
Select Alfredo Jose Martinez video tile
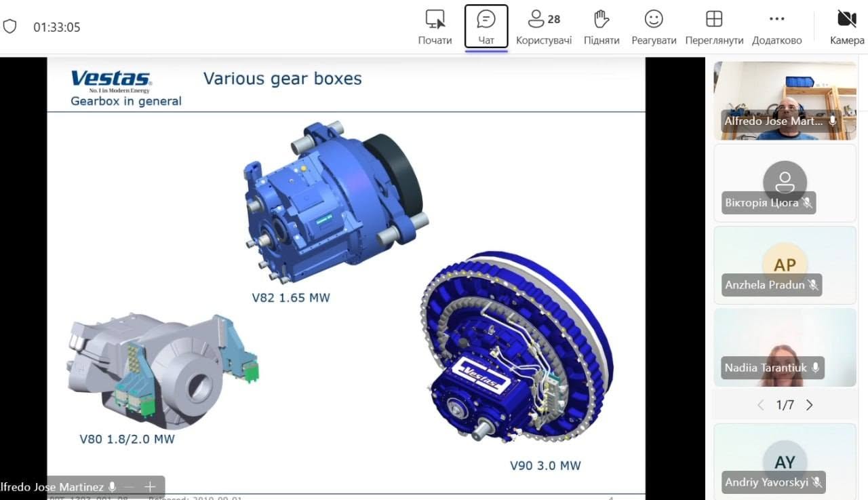click(785, 101)
